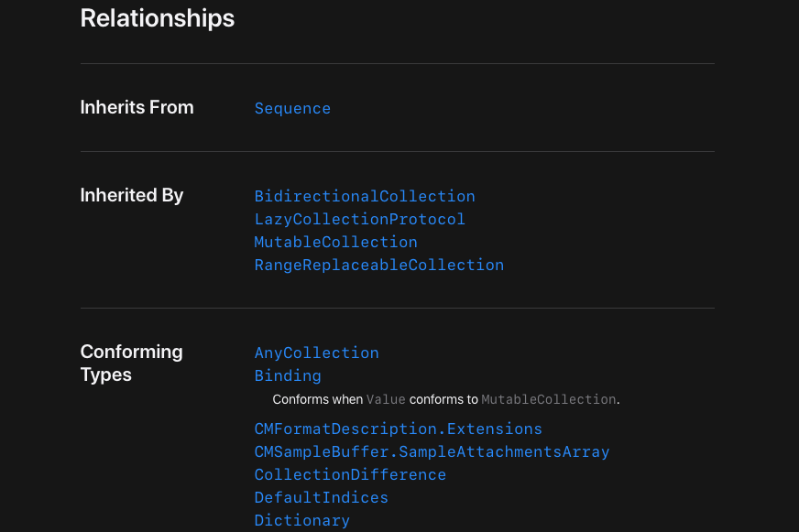The width and height of the screenshot is (799, 532).
Task: Click the Dictionary type link
Action: click(301, 520)
